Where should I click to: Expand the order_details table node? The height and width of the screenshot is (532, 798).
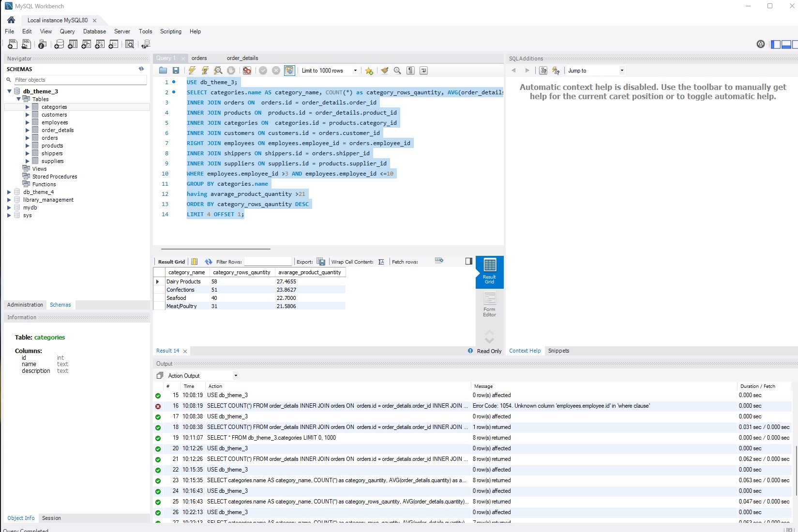(x=28, y=130)
